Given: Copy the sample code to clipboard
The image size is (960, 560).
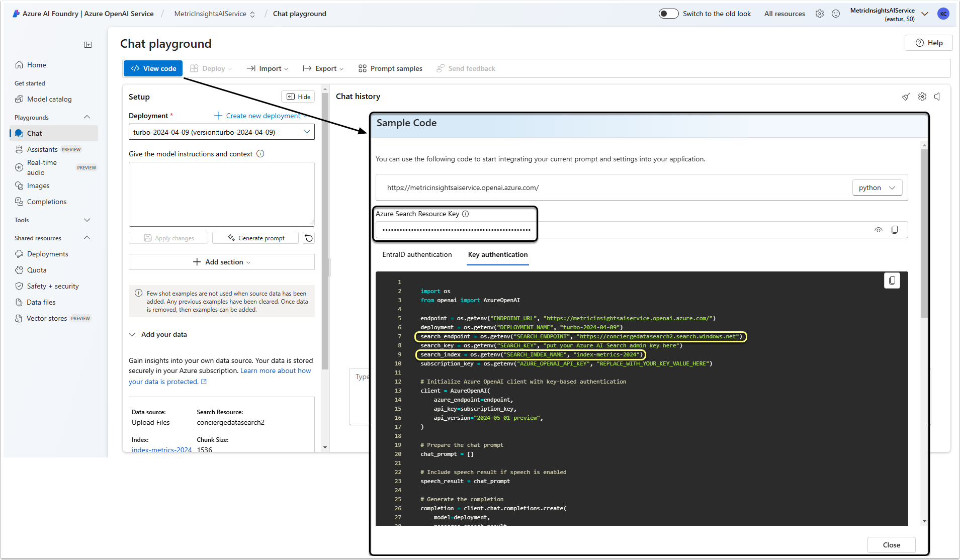Looking at the screenshot, I should (x=892, y=281).
